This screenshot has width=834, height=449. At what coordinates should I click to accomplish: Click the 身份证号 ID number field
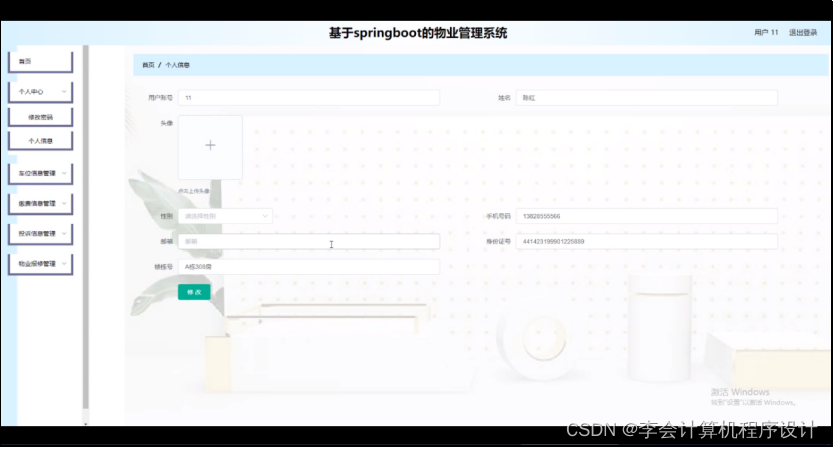[646, 242]
